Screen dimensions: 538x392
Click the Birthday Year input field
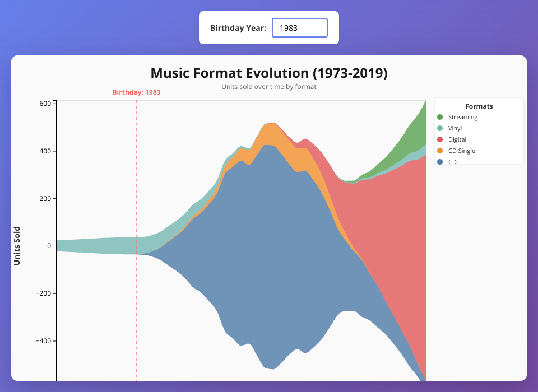(x=299, y=27)
